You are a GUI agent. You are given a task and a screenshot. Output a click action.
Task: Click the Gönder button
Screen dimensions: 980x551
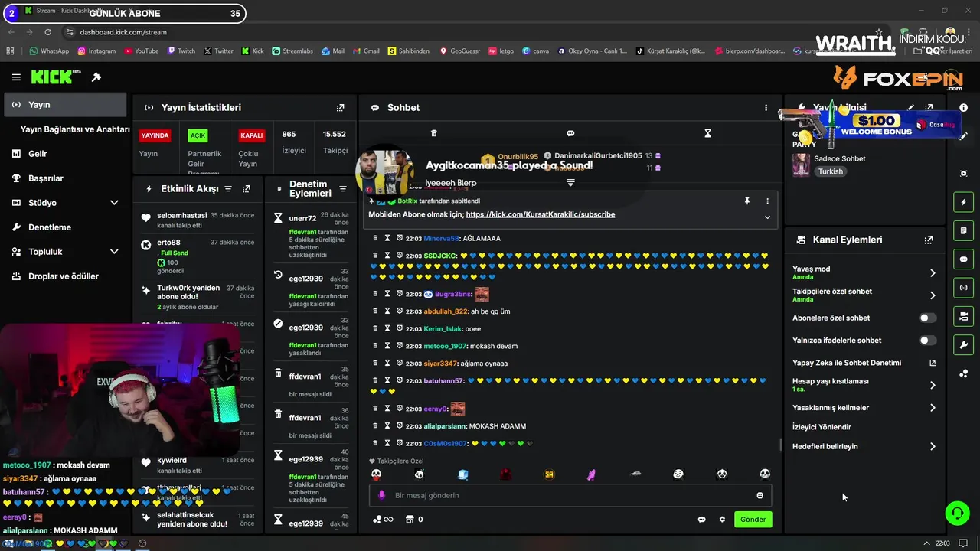753,519
